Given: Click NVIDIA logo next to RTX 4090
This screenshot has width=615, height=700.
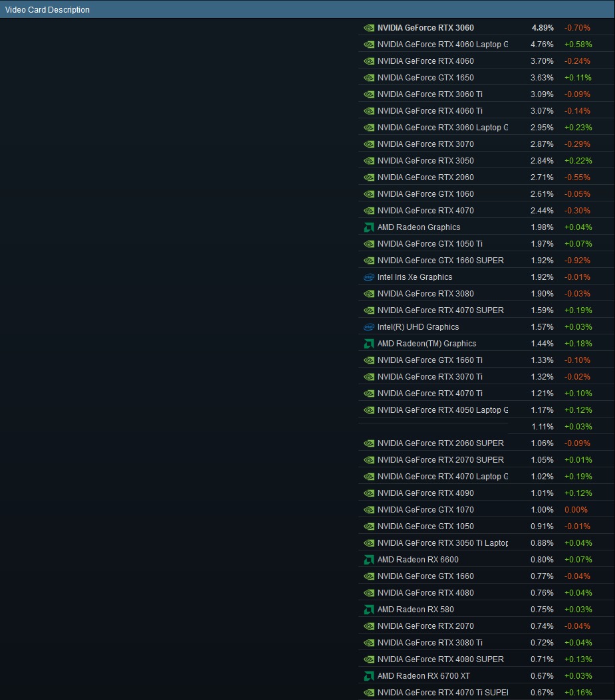Looking at the screenshot, I should (369, 493).
